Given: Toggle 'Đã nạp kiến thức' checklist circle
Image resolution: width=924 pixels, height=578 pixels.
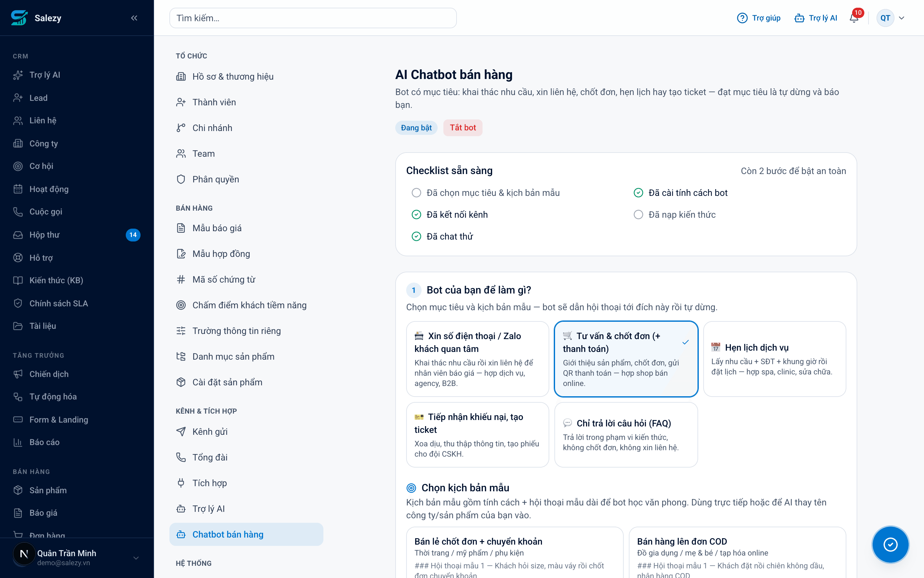Looking at the screenshot, I should coord(638,215).
